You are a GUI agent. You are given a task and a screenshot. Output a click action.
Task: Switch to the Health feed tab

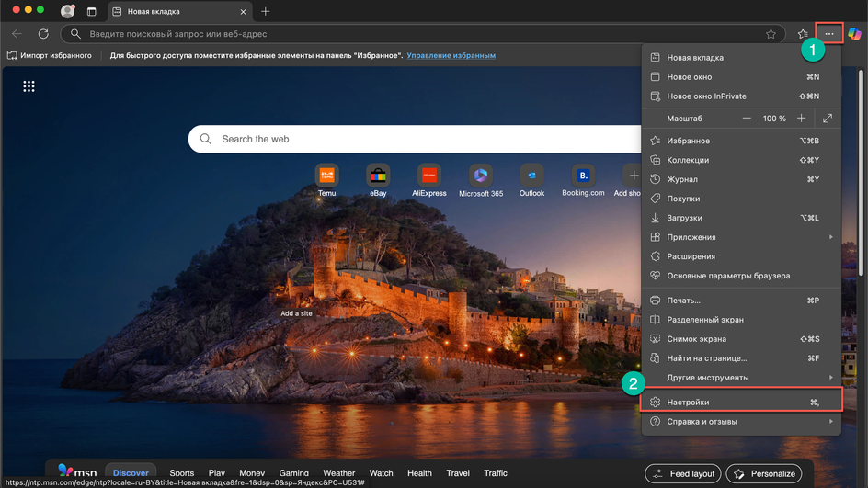coord(419,473)
